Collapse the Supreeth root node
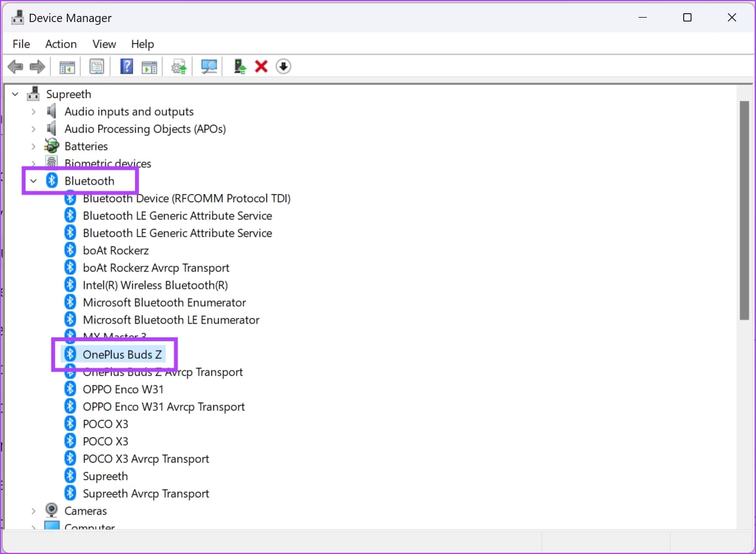This screenshot has width=756, height=554. point(15,94)
